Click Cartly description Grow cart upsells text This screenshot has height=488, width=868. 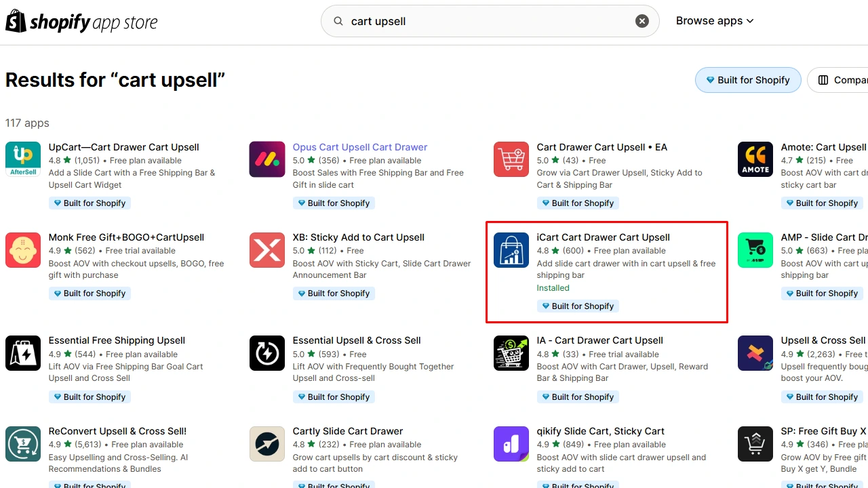pyautogui.click(x=376, y=463)
